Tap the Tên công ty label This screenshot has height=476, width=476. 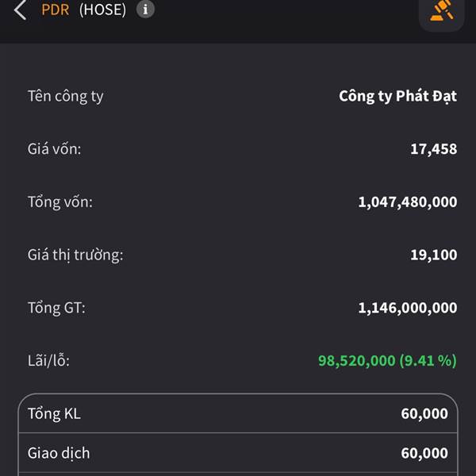pos(66,96)
